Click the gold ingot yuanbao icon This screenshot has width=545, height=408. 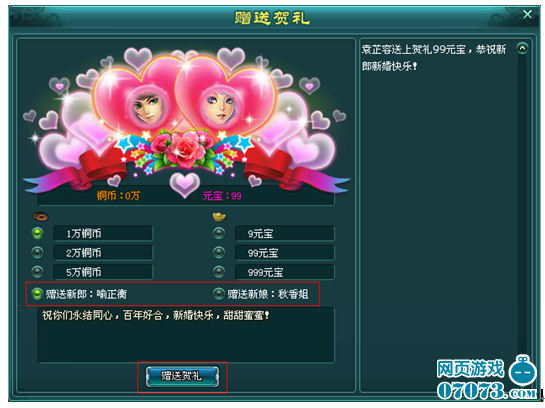(219, 217)
